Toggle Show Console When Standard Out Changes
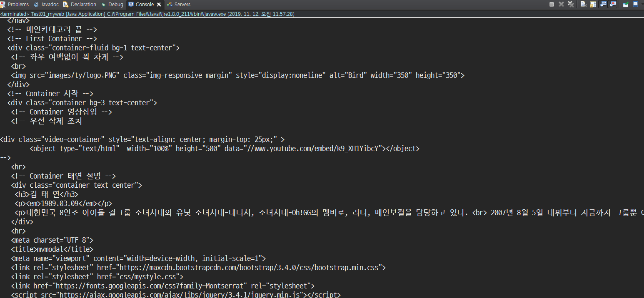Image resolution: width=644 pixels, height=298 pixels. click(603, 4)
